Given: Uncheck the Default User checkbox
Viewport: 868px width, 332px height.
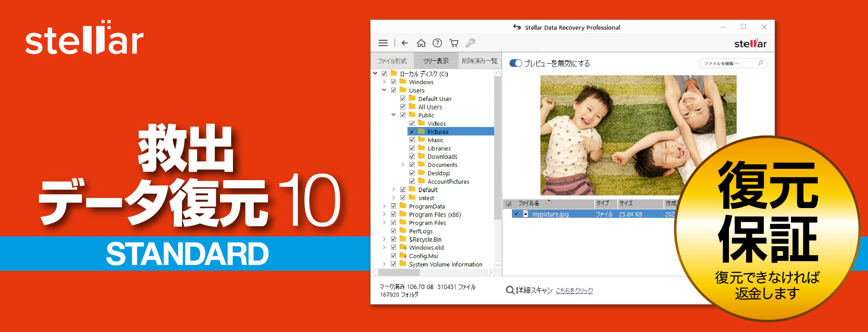Looking at the screenshot, I should pyautogui.click(x=403, y=98).
